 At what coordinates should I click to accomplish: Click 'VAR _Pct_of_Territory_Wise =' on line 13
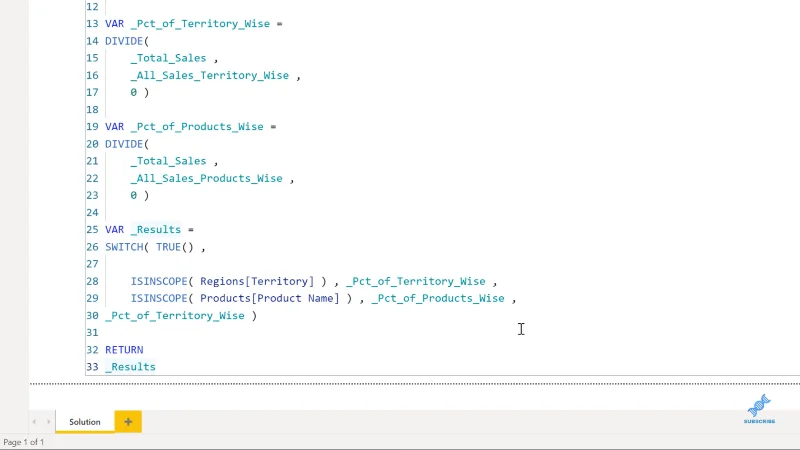coord(194,23)
